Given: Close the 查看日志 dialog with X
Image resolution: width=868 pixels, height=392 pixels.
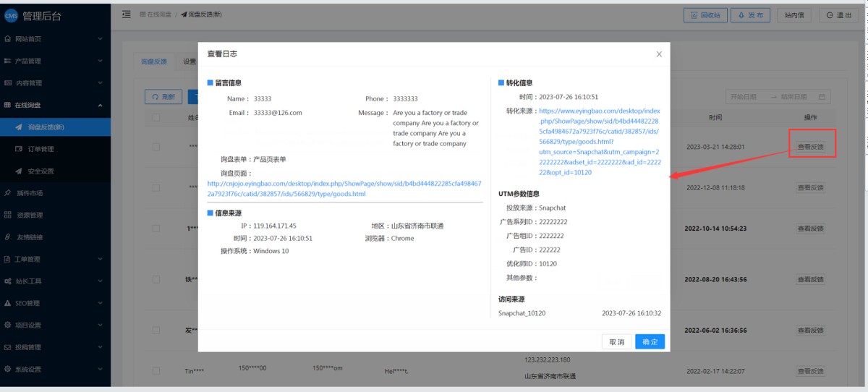Looking at the screenshot, I should tap(659, 54).
